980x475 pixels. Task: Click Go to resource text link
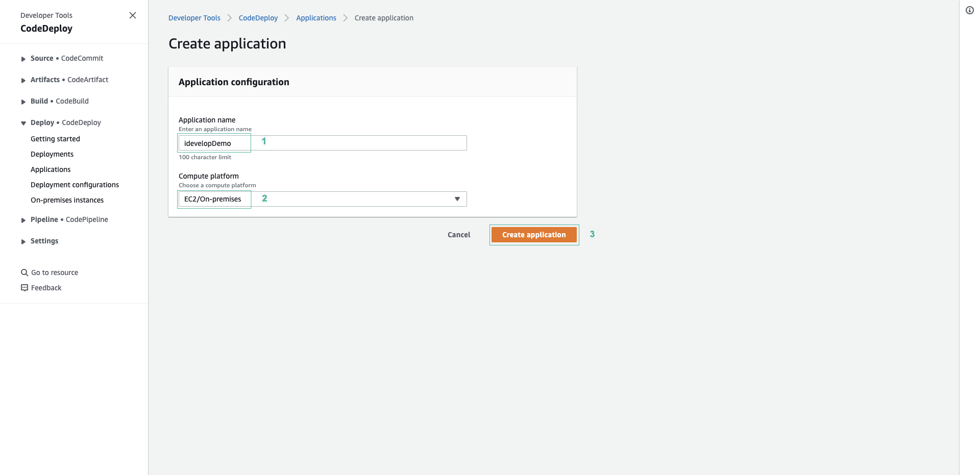[55, 272]
